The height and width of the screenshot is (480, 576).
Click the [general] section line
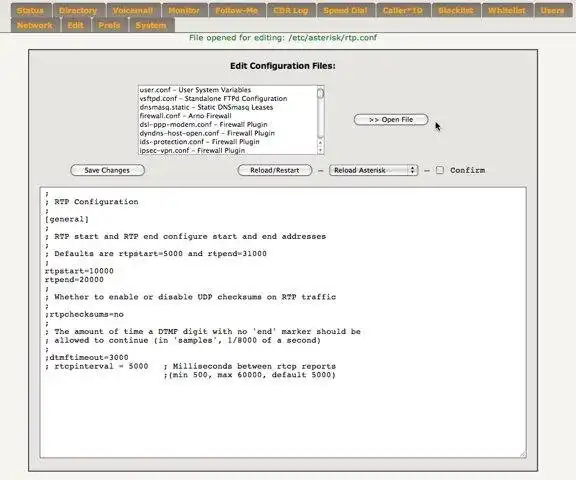[66, 219]
